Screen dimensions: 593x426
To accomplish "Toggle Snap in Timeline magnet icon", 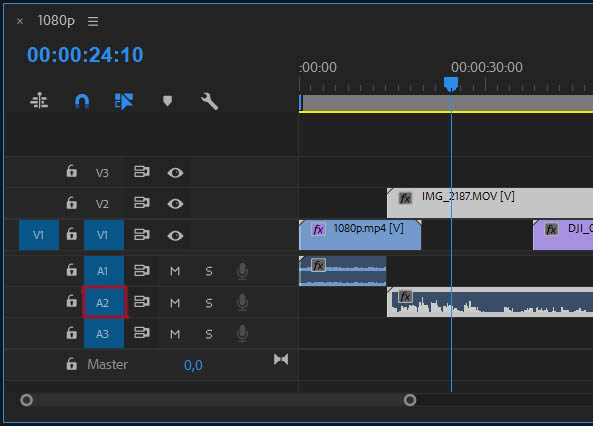I will point(82,101).
